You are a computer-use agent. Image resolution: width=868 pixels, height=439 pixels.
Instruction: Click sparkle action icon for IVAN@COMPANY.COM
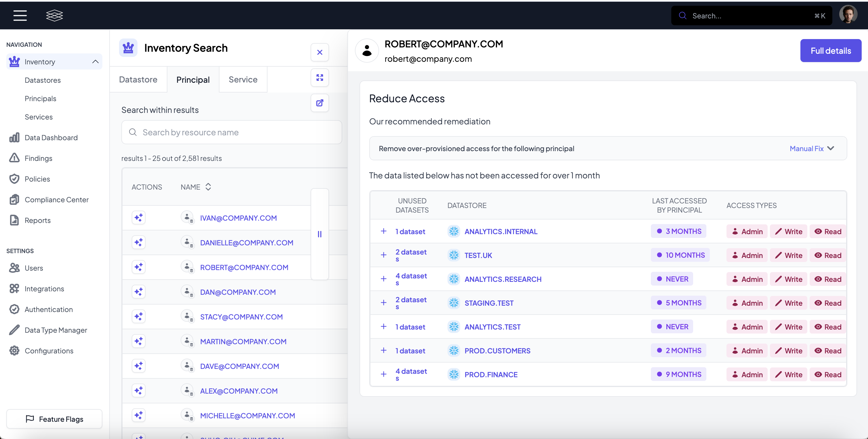(139, 218)
